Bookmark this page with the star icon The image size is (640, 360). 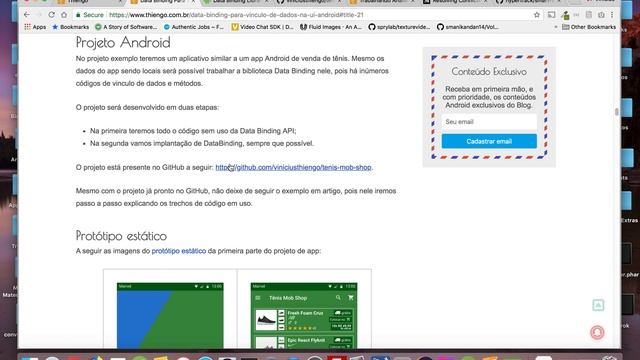tap(537, 15)
